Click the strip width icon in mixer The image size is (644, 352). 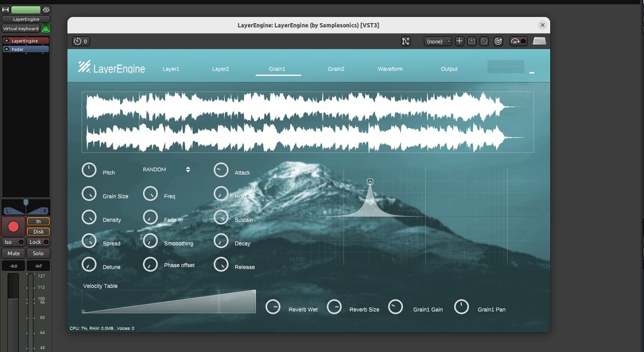(5, 10)
